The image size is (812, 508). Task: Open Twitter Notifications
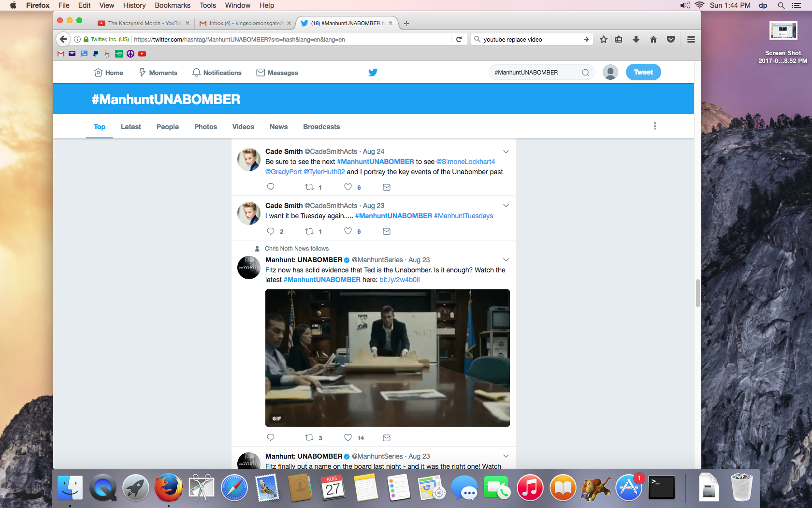(217, 73)
